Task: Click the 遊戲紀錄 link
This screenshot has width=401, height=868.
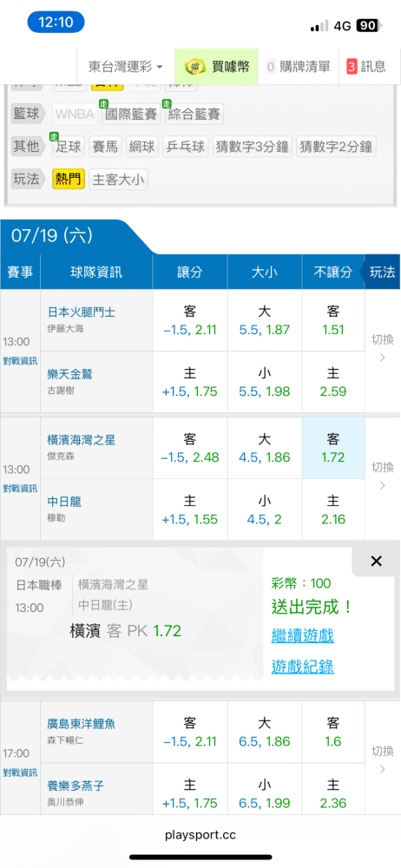Action: [302, 667]
